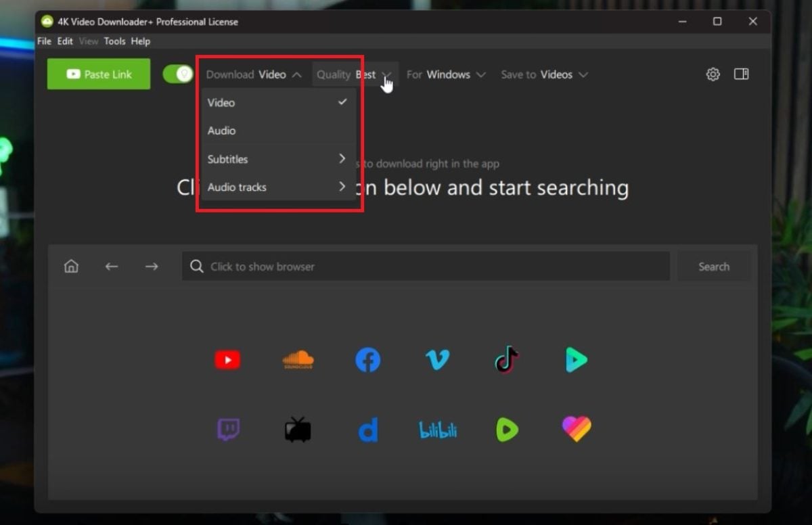The width and height of the screenshot is (812, 525).
Task: Open the Likee heart site shortcut
Action: 577,429
